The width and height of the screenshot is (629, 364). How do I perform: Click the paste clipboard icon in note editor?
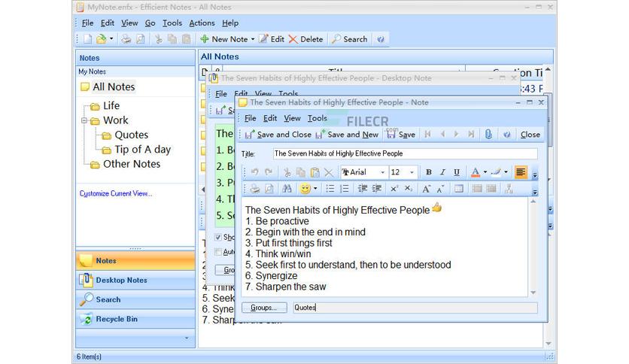pos(315,172)
